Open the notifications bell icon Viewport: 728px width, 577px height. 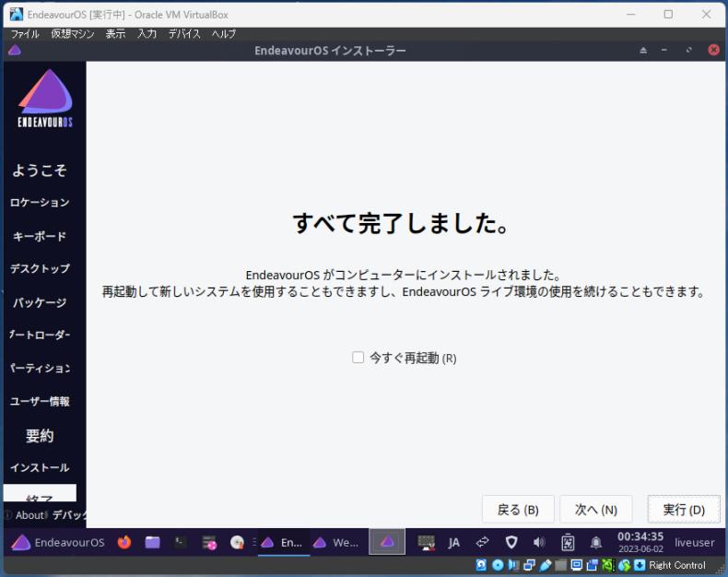point(596,542)
